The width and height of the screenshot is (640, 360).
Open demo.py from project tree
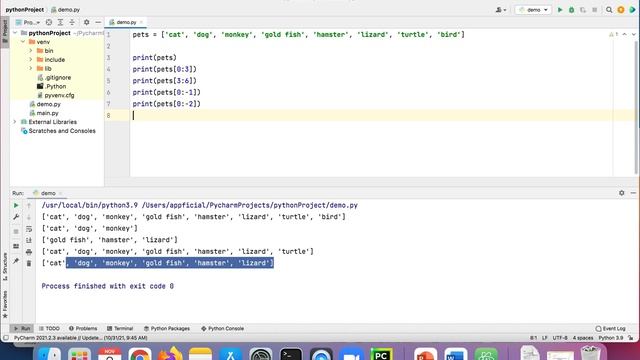click(x=45, y=104)
